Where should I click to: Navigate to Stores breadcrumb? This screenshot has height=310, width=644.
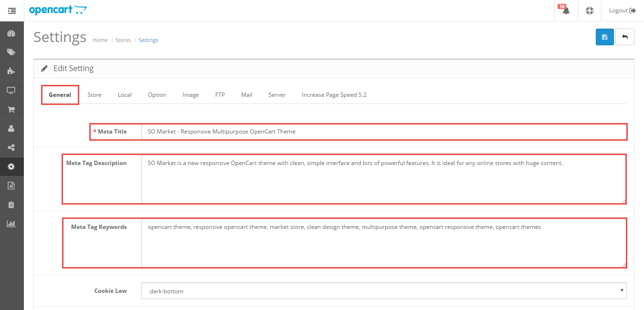(x=123, y=40)
